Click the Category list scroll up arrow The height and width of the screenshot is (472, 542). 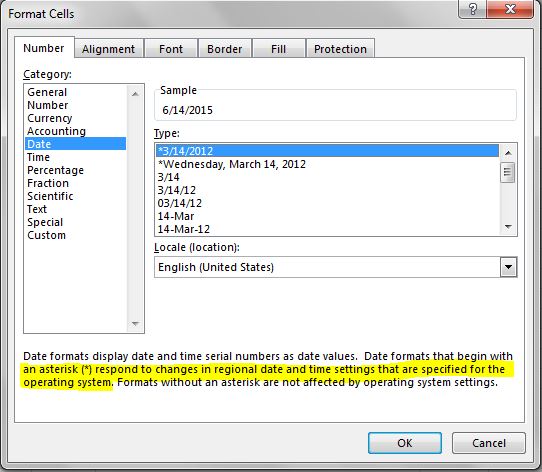point(135,94)
